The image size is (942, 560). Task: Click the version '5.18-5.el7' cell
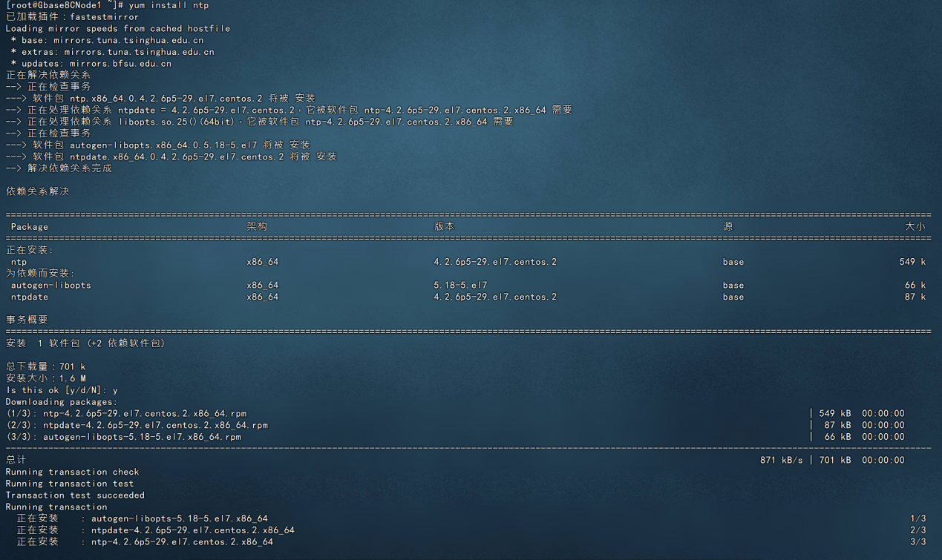(x=460, y=285)
